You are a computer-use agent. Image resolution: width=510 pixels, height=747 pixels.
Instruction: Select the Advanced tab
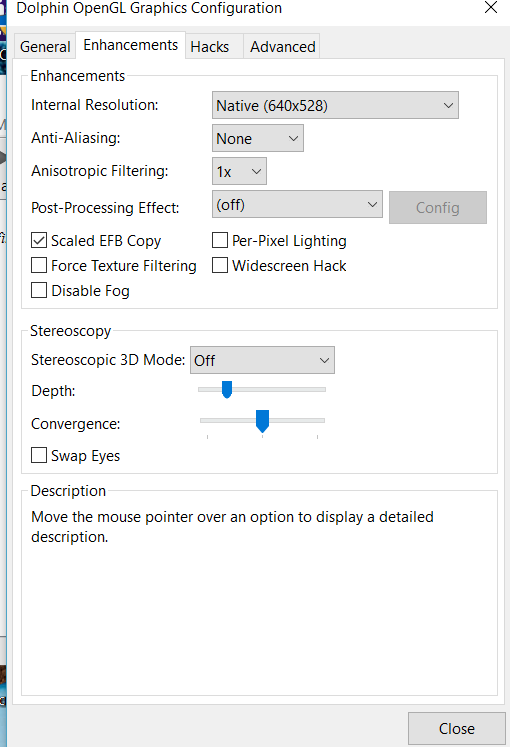[282, 47]
